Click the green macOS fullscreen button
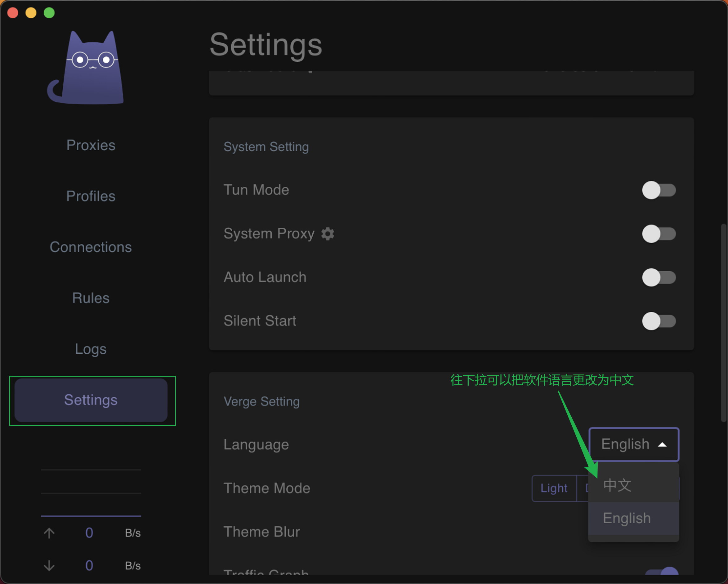 coord(49,13)
